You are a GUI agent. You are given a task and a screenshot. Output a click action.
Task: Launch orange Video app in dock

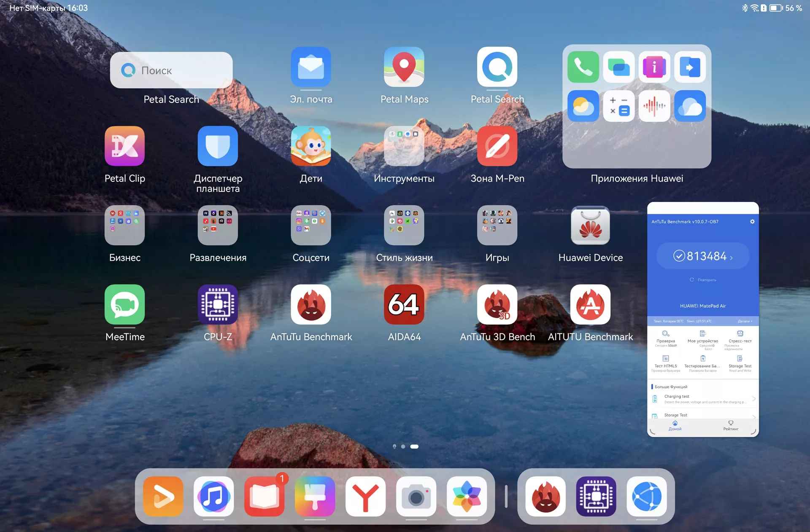pyautogui.click(x=163, y=497)
